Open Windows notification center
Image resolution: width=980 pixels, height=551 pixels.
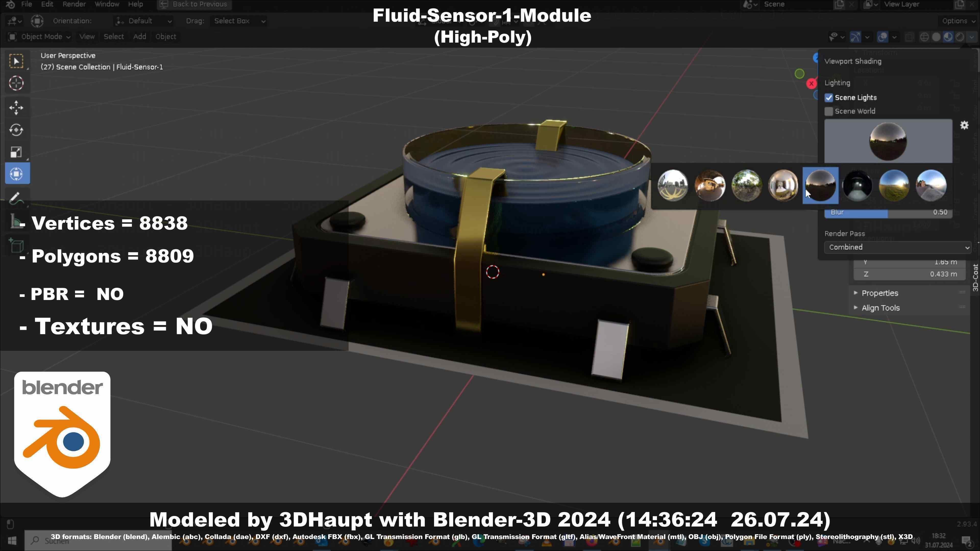tap(967, 540)
